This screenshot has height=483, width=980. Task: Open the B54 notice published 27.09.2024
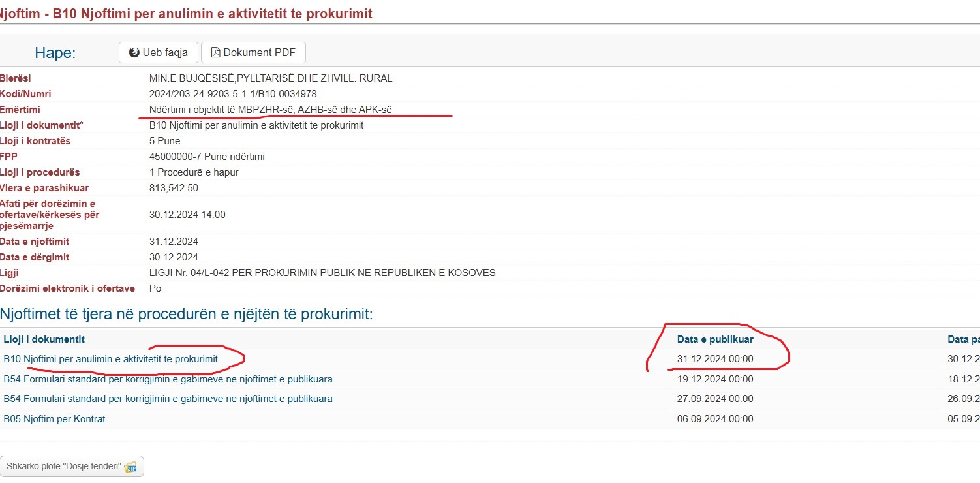click(x=168, y=399)
